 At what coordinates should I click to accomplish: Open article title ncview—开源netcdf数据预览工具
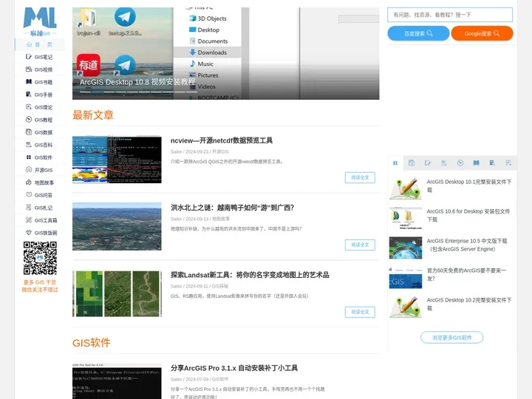222,140
